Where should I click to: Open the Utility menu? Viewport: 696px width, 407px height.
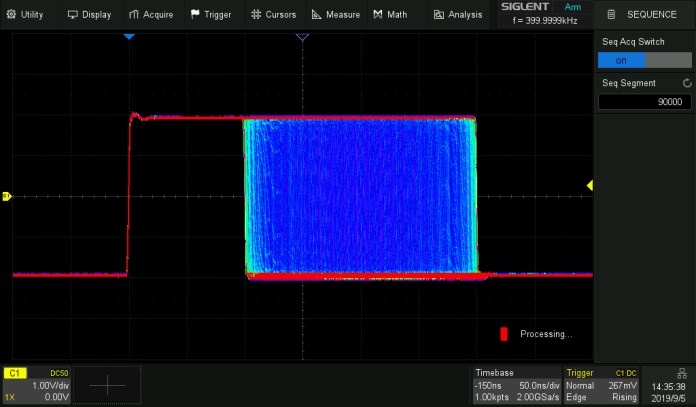click(26, 15)
